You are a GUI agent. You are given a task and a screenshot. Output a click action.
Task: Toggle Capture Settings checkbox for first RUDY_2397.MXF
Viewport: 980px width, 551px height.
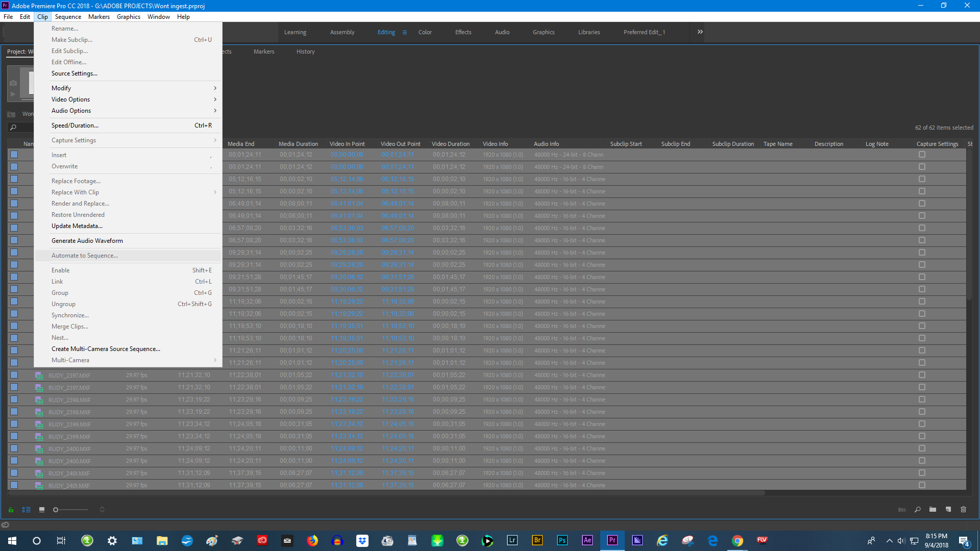tap(922, 375)
